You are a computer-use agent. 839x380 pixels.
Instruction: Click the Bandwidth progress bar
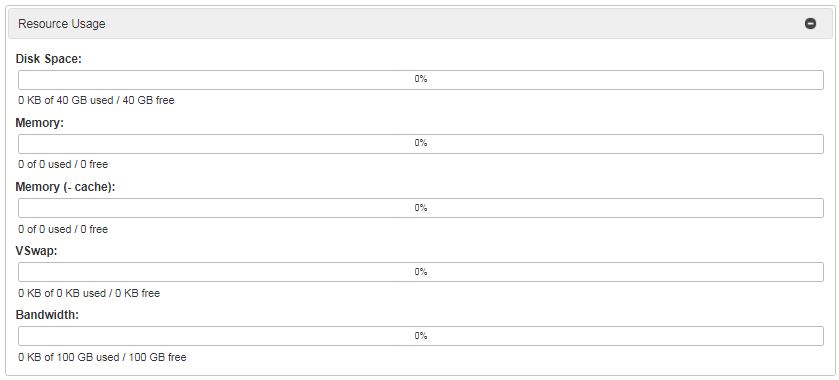coord(421,336)
